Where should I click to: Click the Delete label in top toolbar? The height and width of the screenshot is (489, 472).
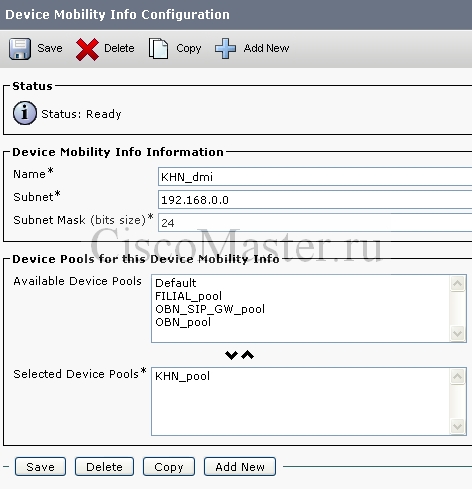119,48
